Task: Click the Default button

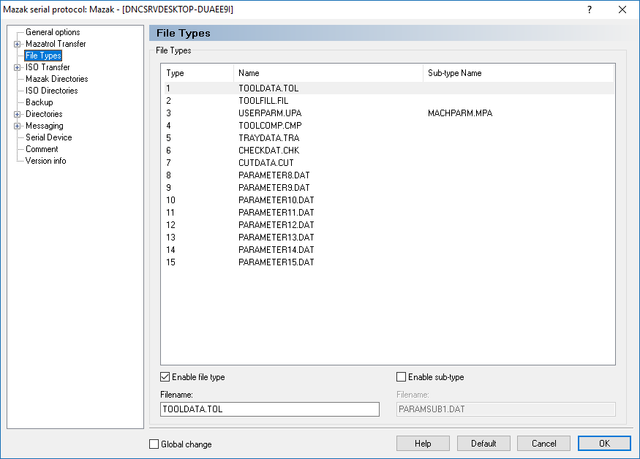Action: pyautogui.click(x=484, y=443)
